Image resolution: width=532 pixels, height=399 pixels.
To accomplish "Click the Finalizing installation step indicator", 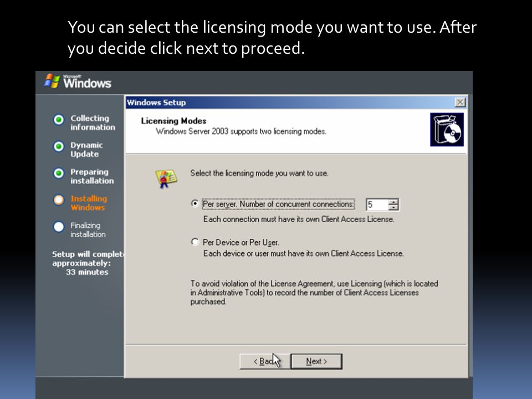I will 59,227.
